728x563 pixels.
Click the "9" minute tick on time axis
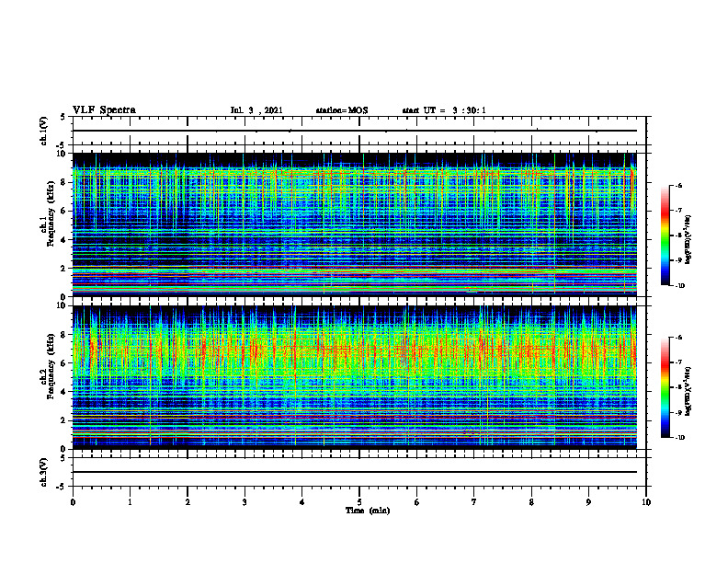tap(588, 502)
